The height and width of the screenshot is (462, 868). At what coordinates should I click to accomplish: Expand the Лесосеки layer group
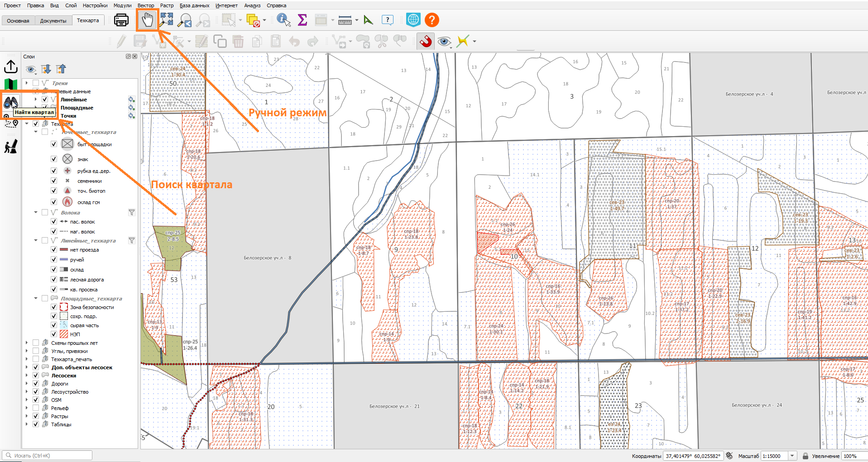pos(27,376)
